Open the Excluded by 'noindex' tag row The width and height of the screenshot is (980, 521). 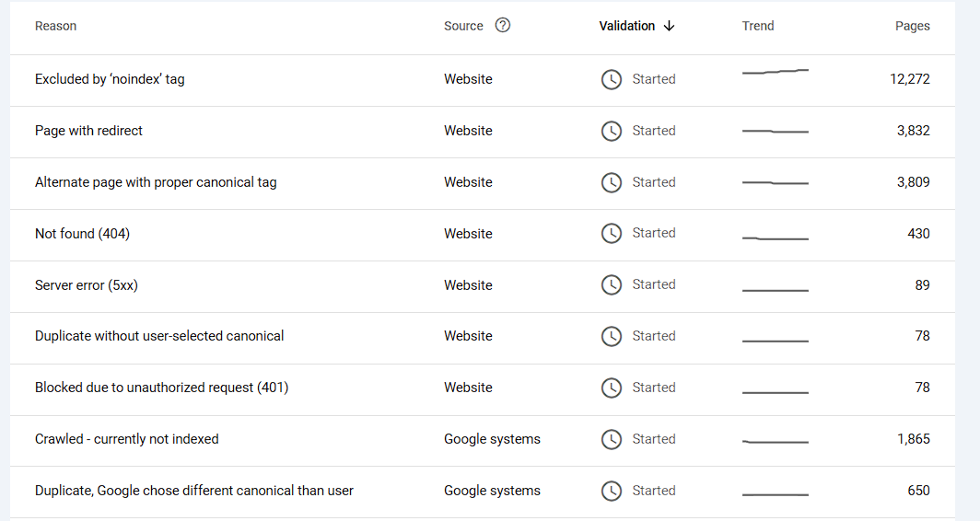pos(110,79)
